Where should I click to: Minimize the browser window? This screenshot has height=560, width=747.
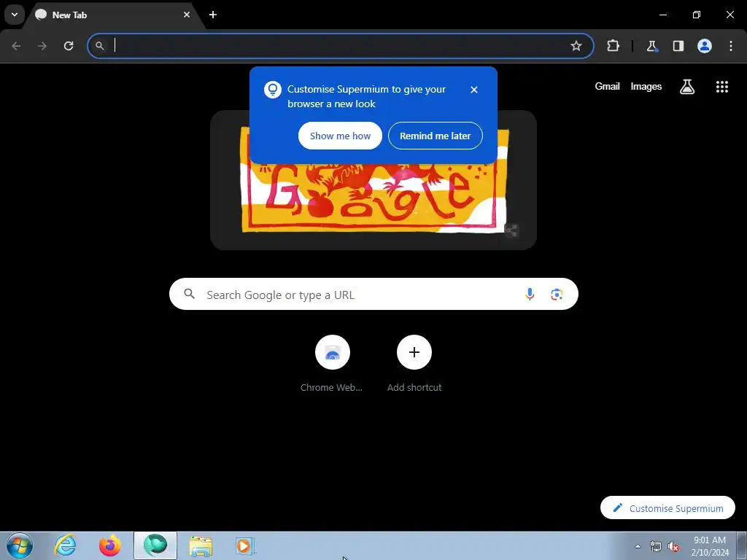tap(662, 15)
